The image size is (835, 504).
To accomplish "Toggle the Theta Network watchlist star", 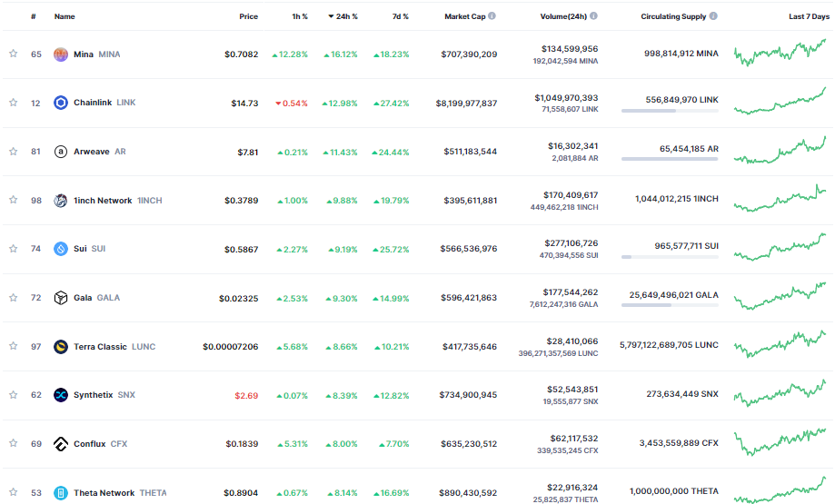I will coord(14,492).
